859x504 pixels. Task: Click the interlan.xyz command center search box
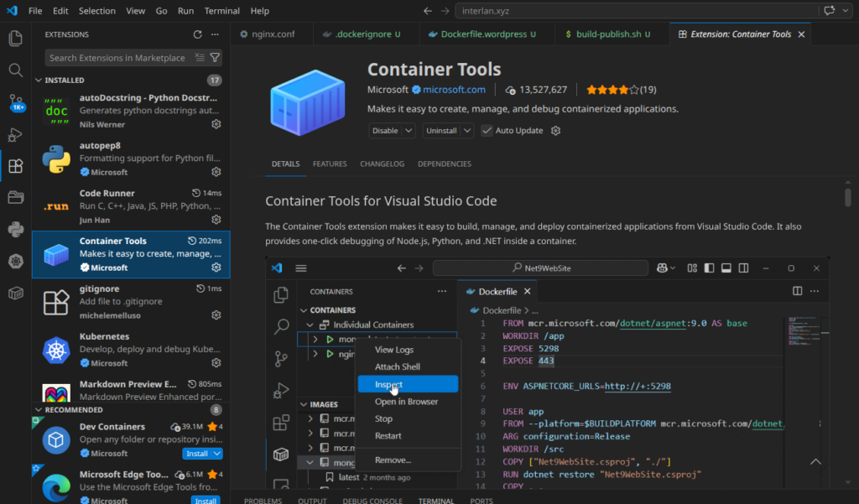pyautogui.click(x=636, y=11)
